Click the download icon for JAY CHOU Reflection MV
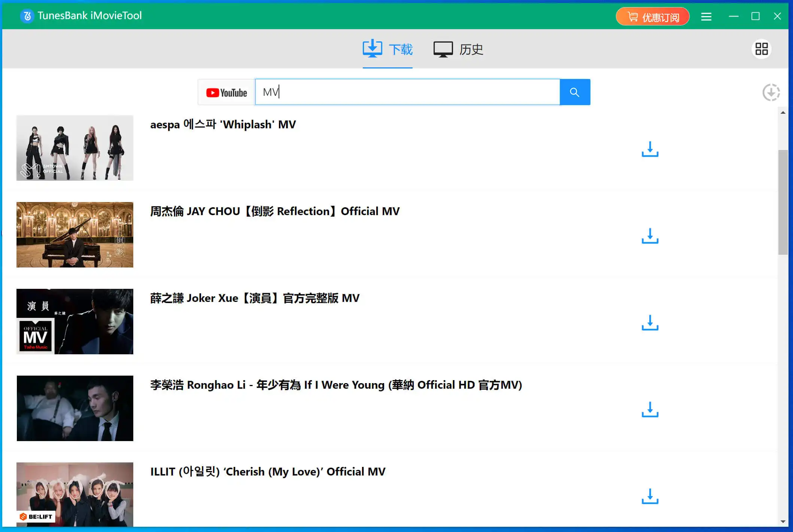 pos(650,236)
